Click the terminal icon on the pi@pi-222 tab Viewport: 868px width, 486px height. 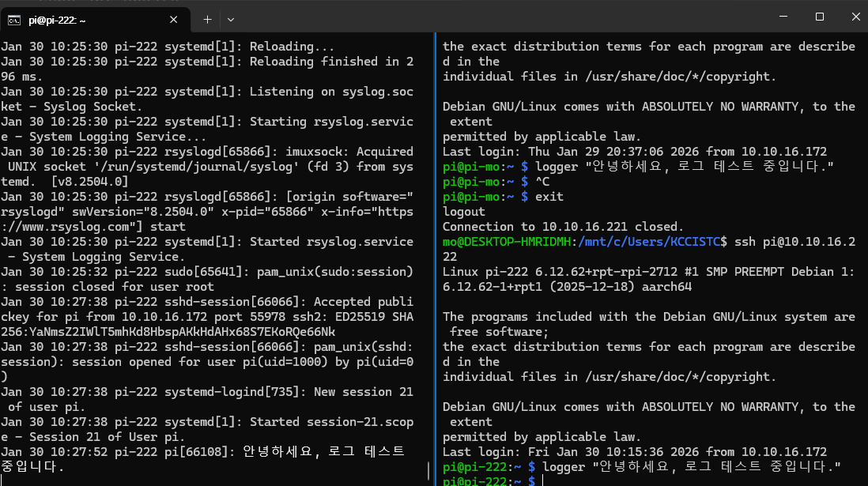pos(14,20)
